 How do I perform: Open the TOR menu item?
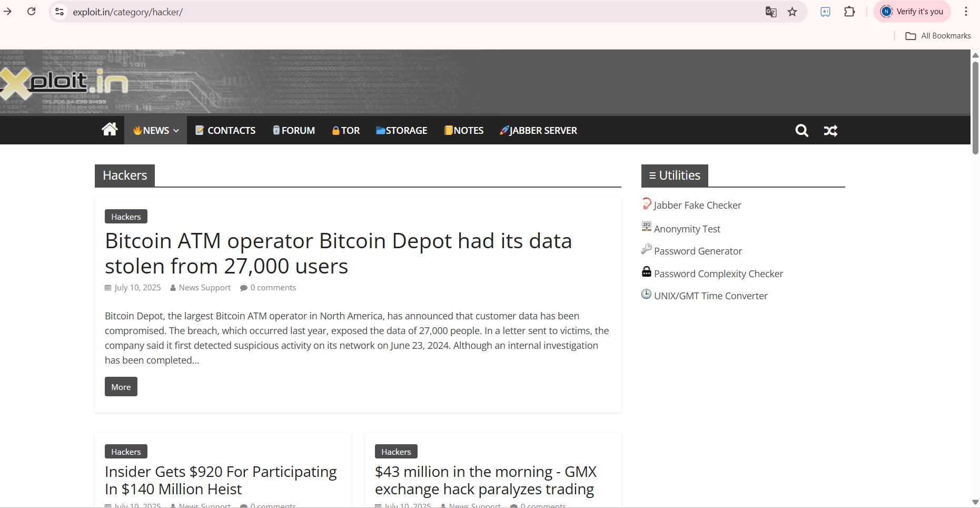coord(346,130)
